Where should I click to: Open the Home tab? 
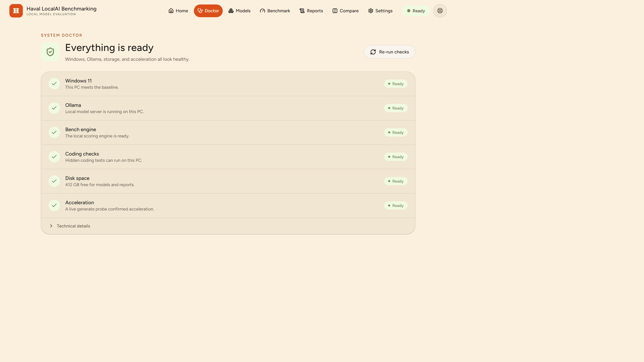point(178,11)
